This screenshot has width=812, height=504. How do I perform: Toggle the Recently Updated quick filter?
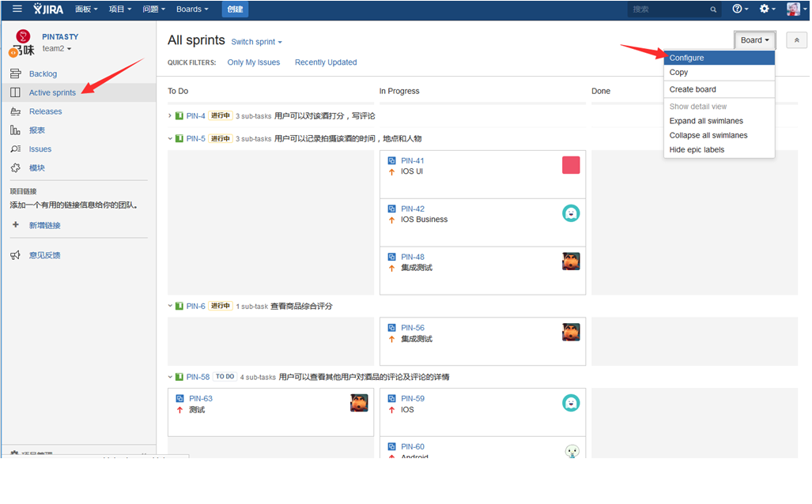coord(326,62)
